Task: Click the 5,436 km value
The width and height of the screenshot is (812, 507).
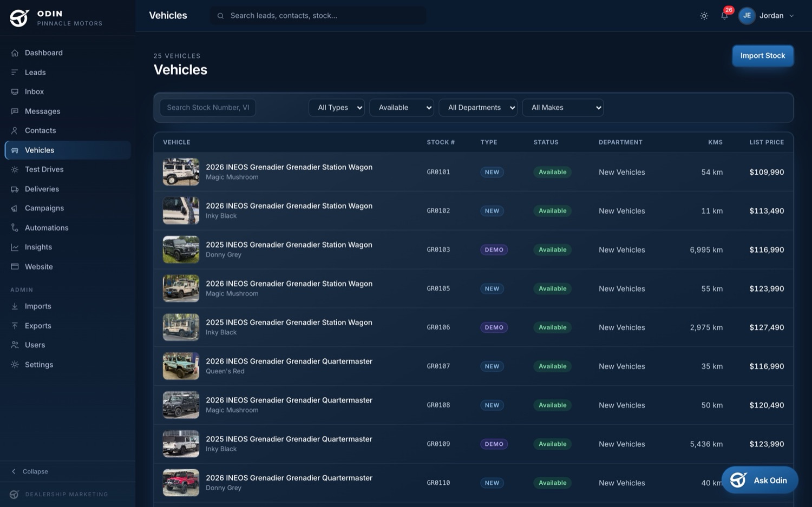Action: click(x=706, y=444)
